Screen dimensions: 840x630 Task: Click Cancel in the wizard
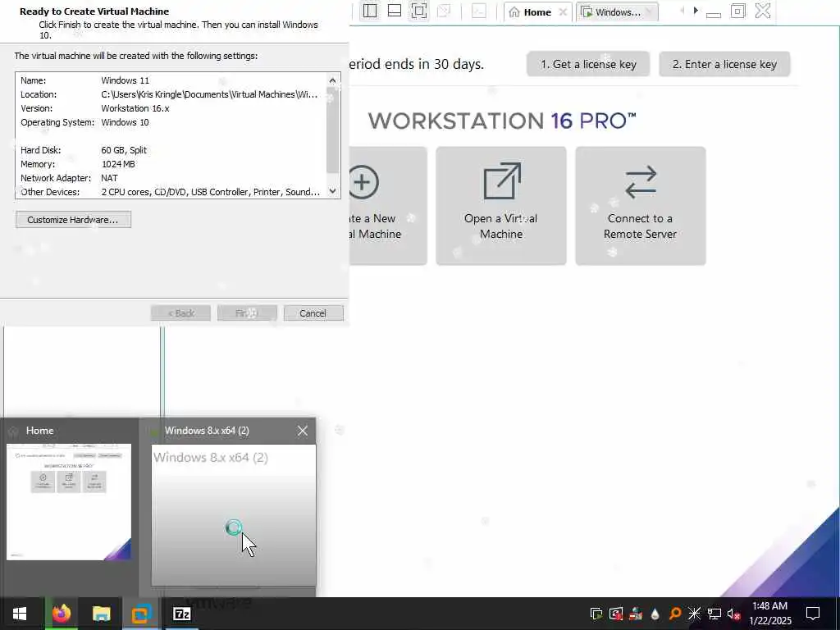(x=313, y=313)
